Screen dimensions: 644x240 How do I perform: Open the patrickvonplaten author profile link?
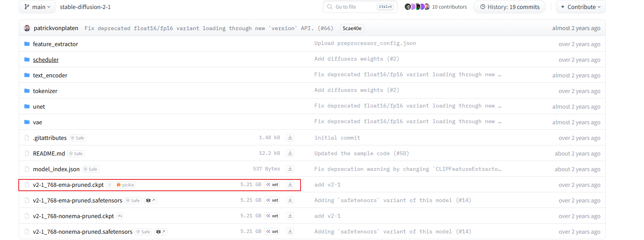(x=56, y=28)
